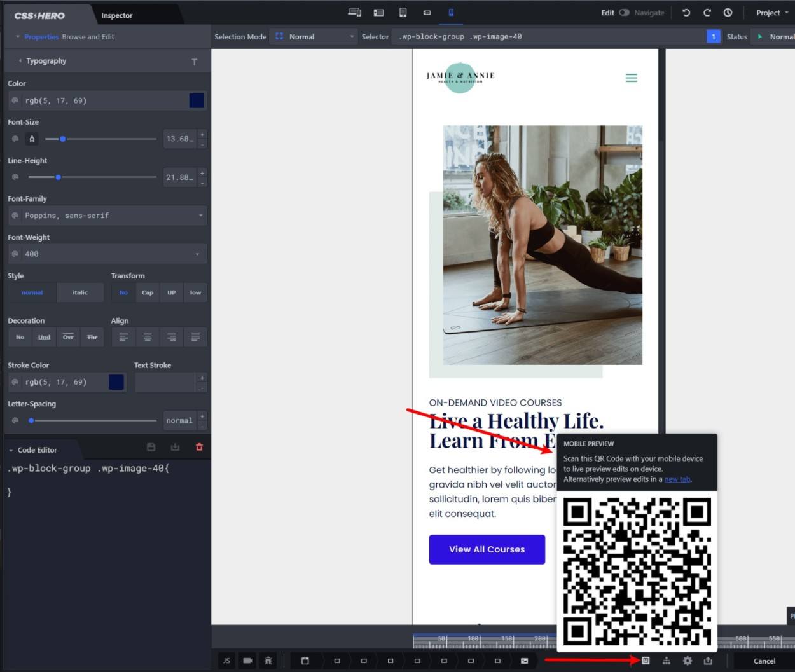Open the Font-Weight 400 dropdown
Image resolution: width=795 pixels, height=672 pixels.
(107, 254)
